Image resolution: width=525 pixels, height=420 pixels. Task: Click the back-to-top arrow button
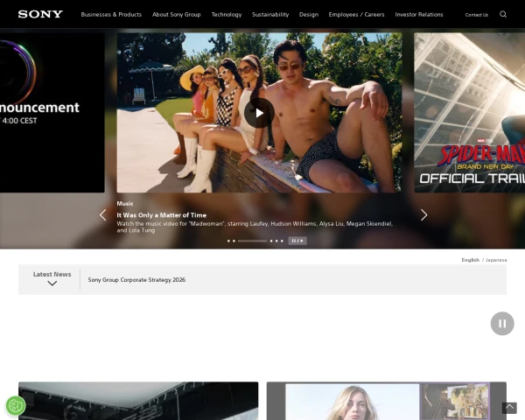click(x=509, y=408)
